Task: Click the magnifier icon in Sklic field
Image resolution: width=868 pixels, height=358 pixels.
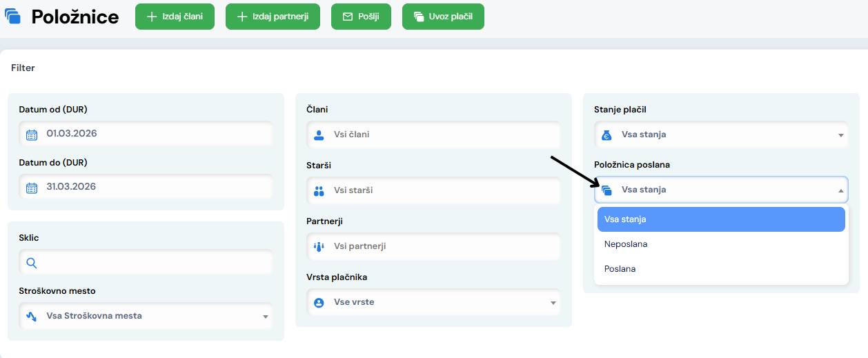Action: tap(31, 263)
